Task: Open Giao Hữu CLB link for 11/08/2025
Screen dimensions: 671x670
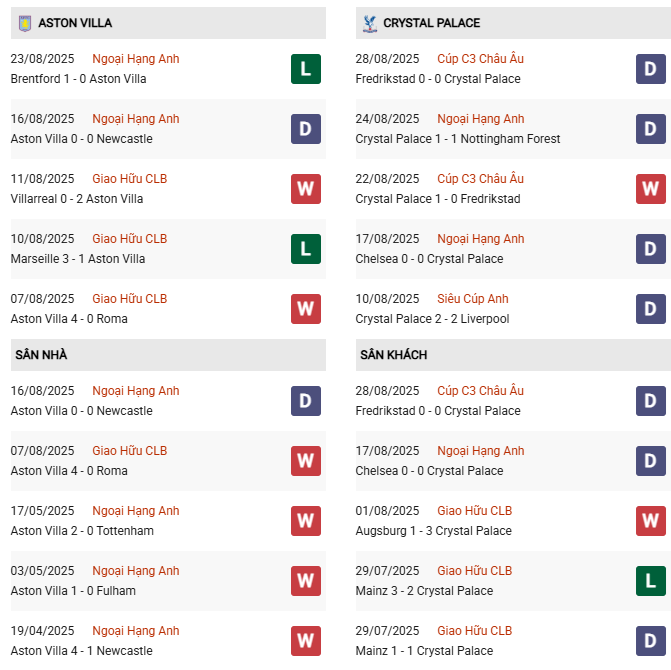Action: (129, 179)
